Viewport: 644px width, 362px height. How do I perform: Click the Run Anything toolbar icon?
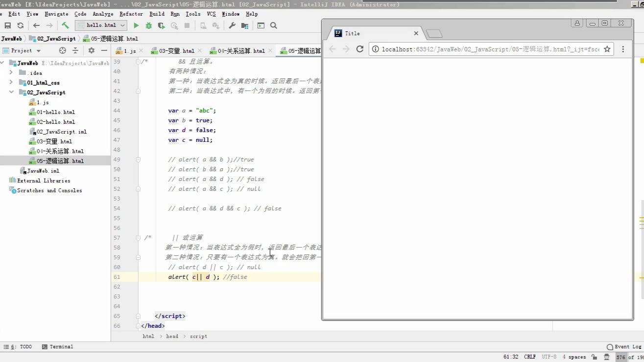[261, 25]
